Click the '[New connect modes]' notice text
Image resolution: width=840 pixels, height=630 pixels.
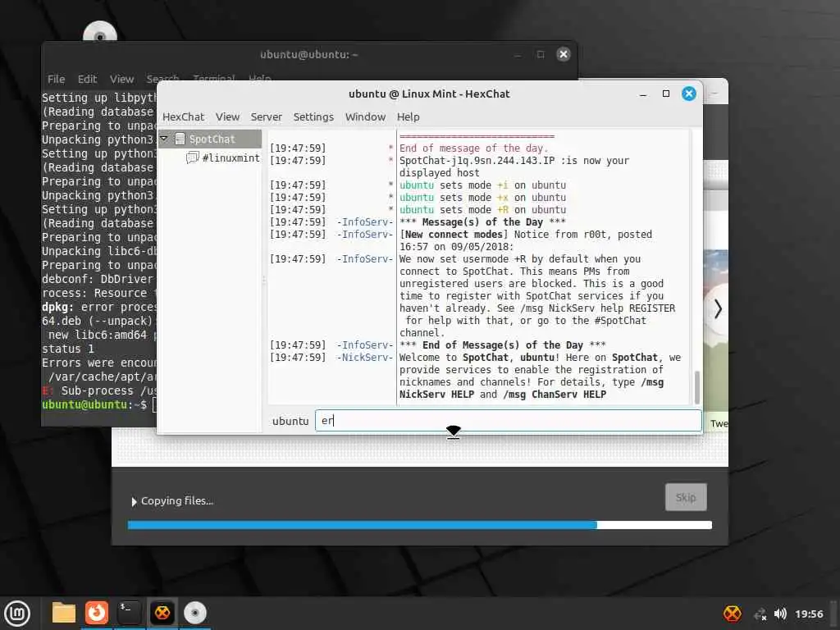(x=453, y=235)
